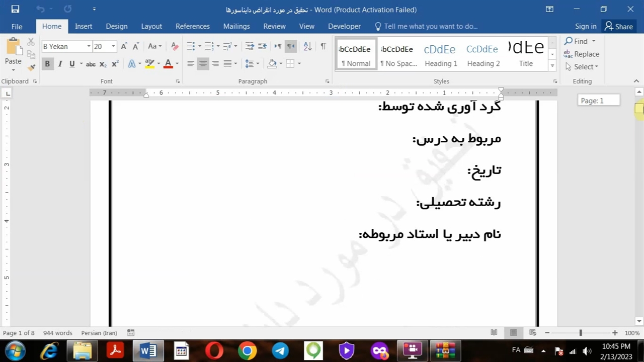Click the Sort button in Paragraph group
644x362 pixels.
(307, 46)
